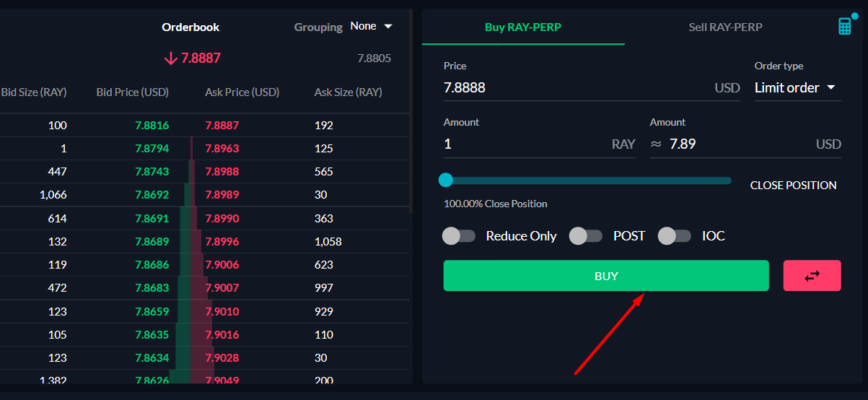Click the position size slider handle

point(446,180)
